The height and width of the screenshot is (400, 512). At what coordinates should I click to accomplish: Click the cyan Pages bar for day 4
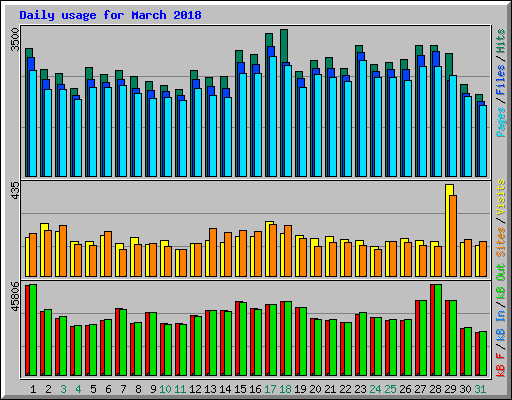[78, 138]
